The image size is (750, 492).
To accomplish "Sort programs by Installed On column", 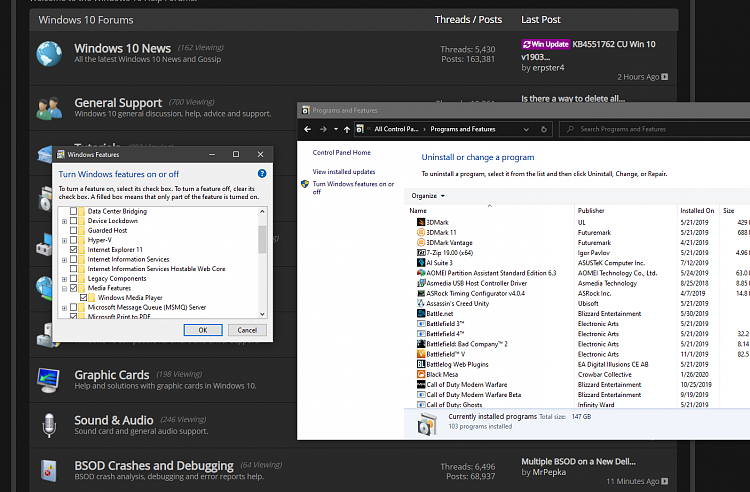I will point(697,211).
